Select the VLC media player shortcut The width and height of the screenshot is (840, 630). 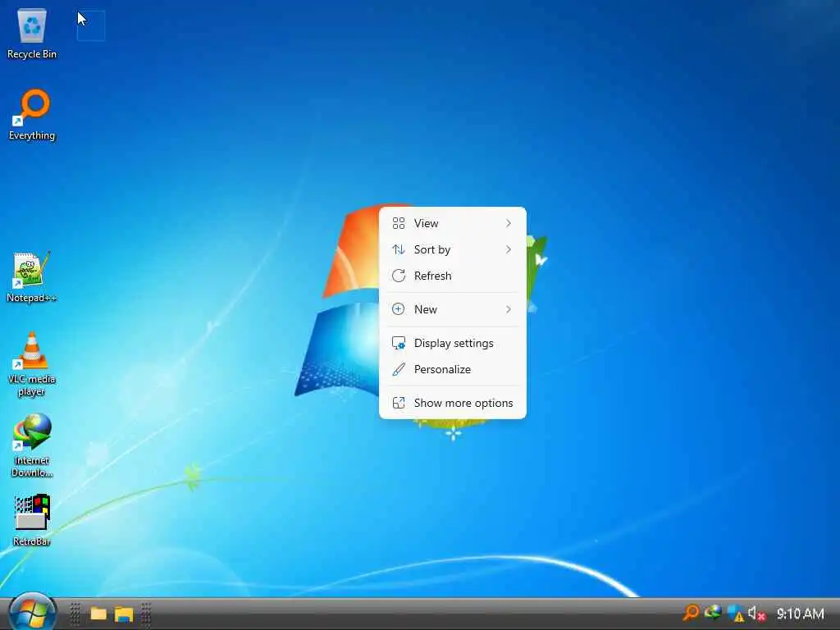click(x=32, y=364)
